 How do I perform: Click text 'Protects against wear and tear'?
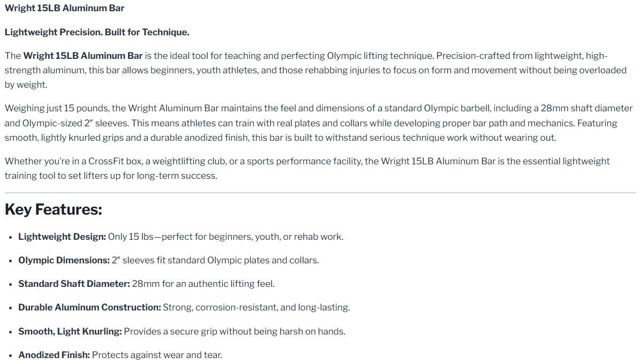156,354
